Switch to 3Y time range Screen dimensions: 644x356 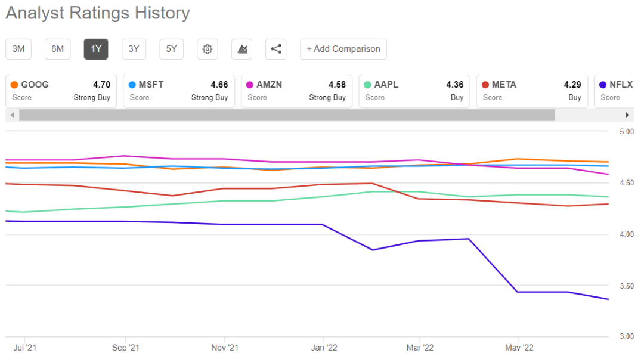coord(134,49)
